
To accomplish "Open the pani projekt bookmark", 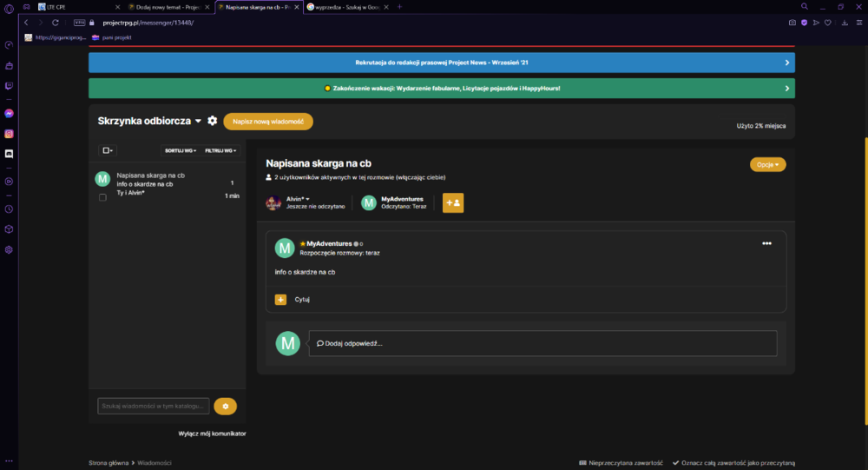I will (x=111, y=37).
